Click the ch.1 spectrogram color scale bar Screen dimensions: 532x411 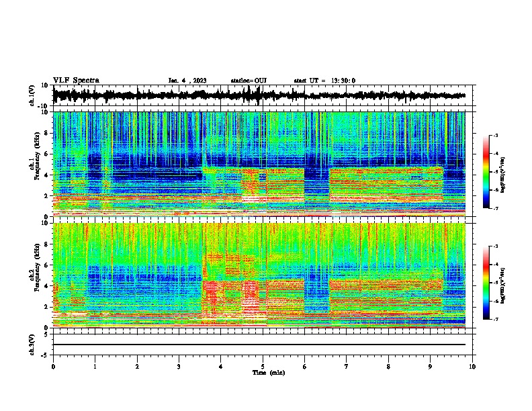486,172
